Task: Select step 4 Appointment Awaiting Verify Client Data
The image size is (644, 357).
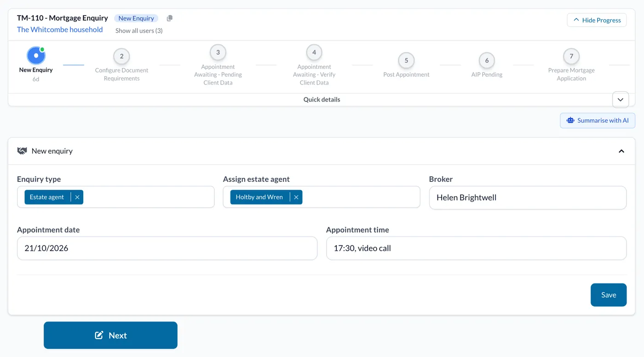Action: (x=314, y=52)
